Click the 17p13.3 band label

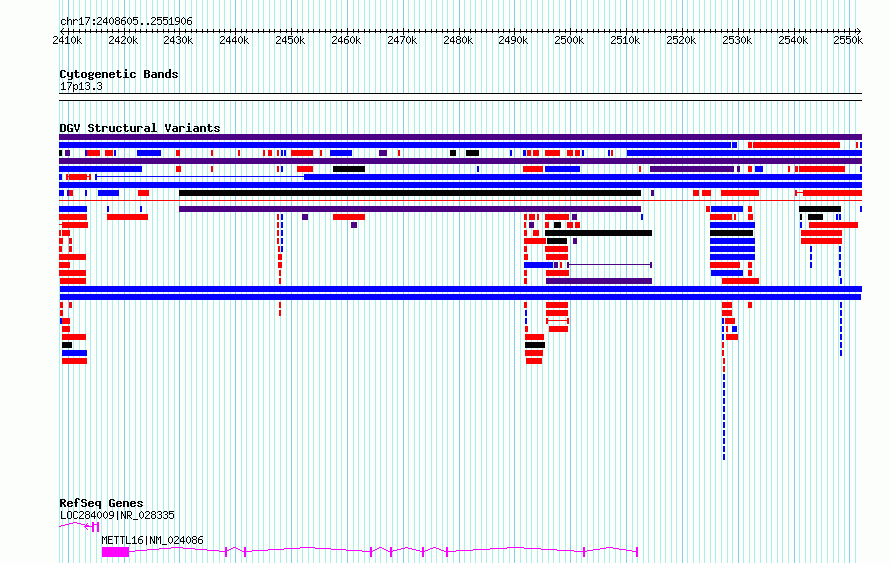tap(81, 86)
